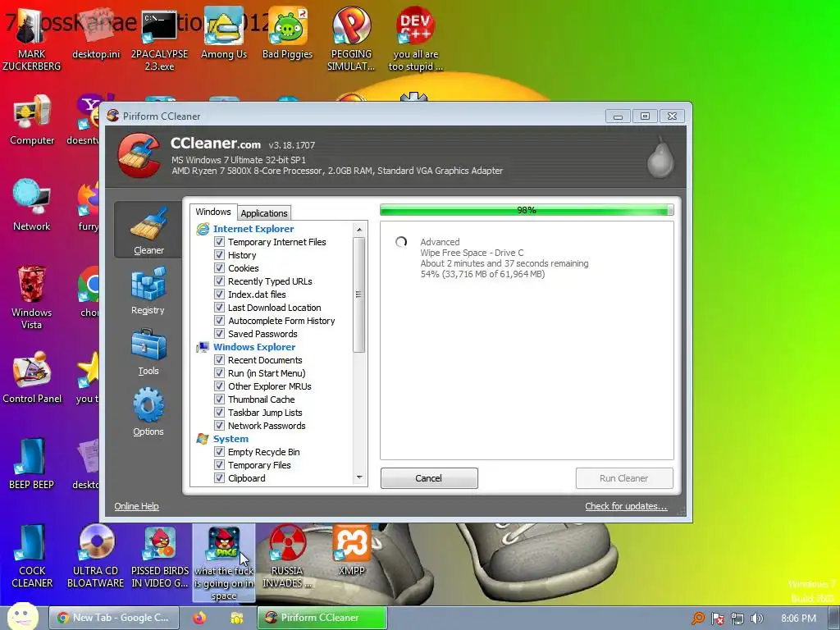Image resolution: width=840 pixels, height=630 pixels.
Task: Select PISSED BIRDS IN VIDEO G... icon
Action: pos(160,556)
